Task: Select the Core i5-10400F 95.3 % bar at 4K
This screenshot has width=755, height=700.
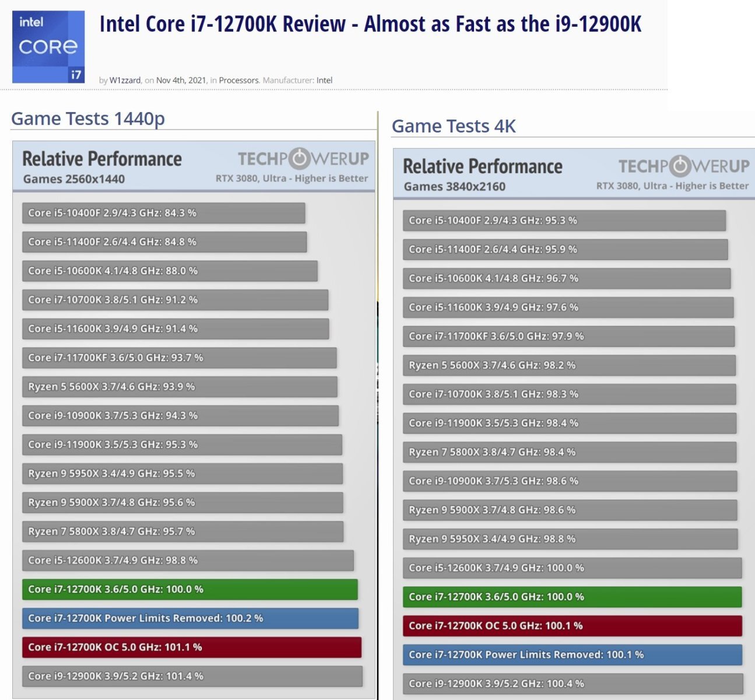Action: pos(564,220)
